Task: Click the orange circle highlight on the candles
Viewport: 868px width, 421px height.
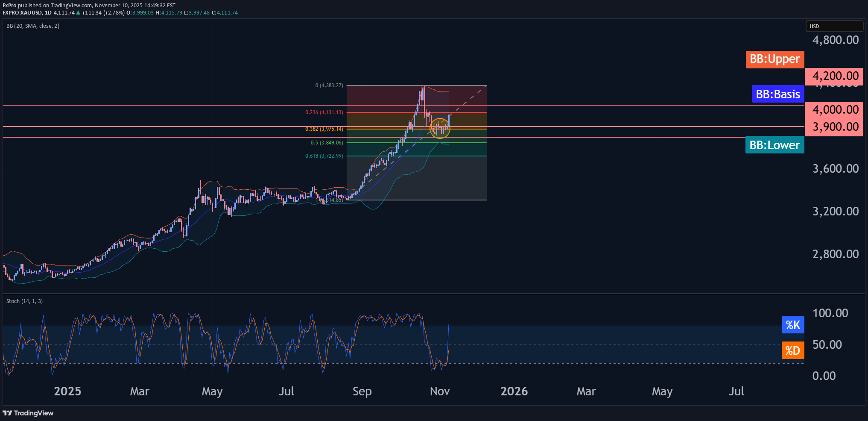Action: (x=440, y=128)
